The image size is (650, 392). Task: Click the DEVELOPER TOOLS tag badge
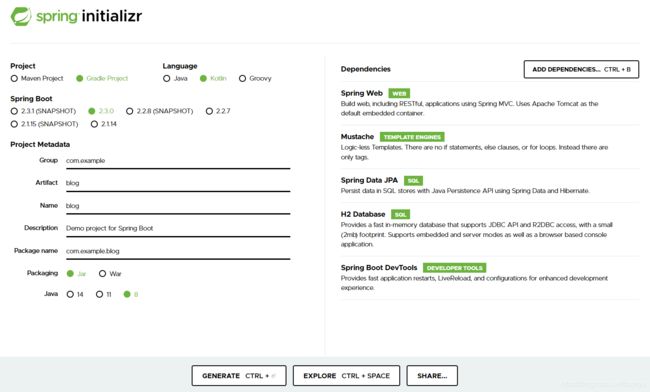tap(454, 268)
